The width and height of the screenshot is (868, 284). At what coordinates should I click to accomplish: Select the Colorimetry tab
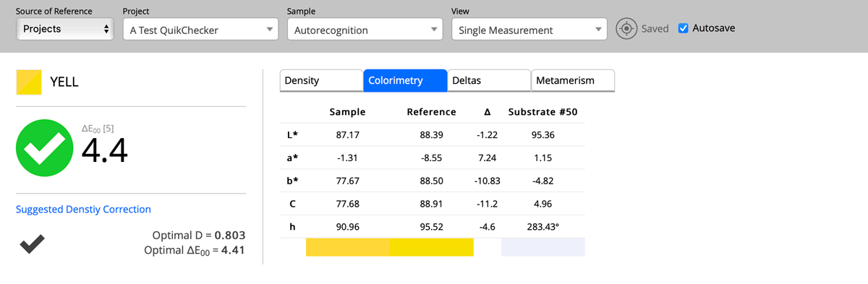405,80
